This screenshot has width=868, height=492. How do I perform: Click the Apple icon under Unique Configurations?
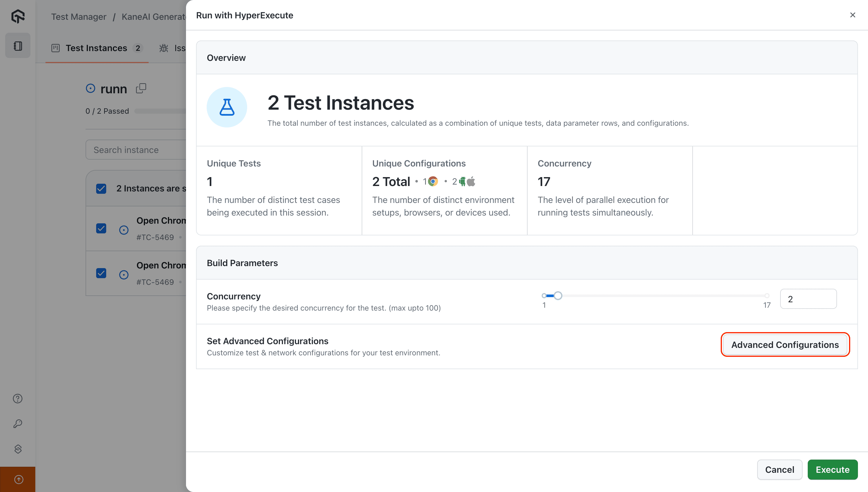[472, 181]
